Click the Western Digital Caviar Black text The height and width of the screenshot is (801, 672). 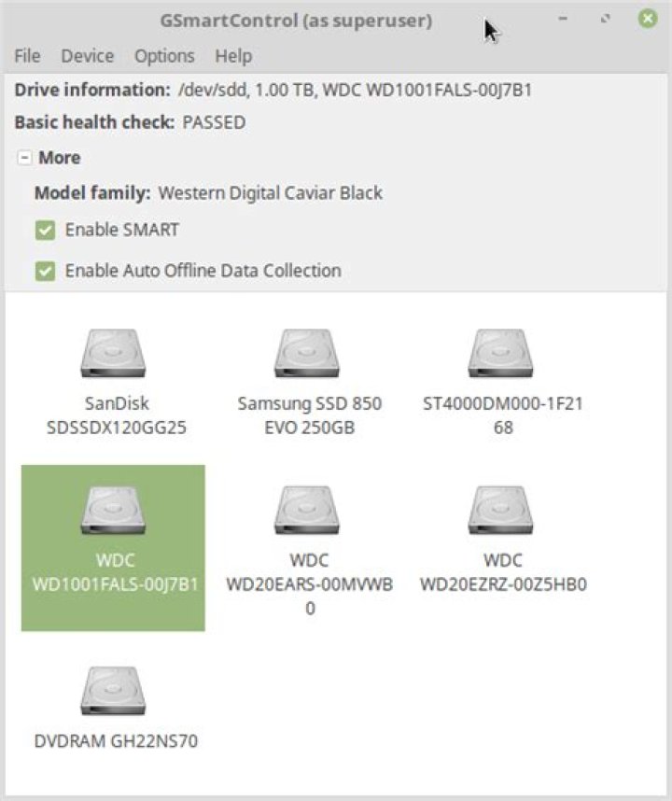[270, 193]
